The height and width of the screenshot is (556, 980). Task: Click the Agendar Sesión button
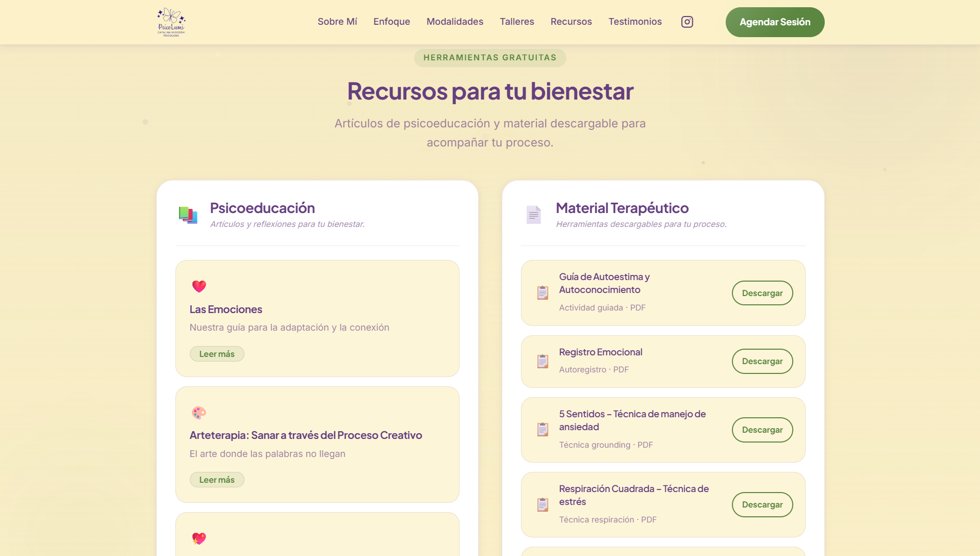tap(775, 22)
